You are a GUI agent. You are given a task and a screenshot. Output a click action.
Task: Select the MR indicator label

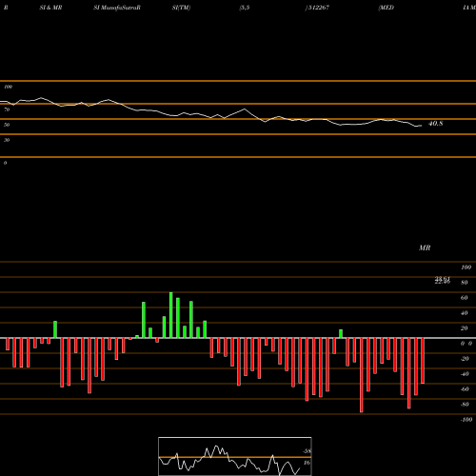425,248
